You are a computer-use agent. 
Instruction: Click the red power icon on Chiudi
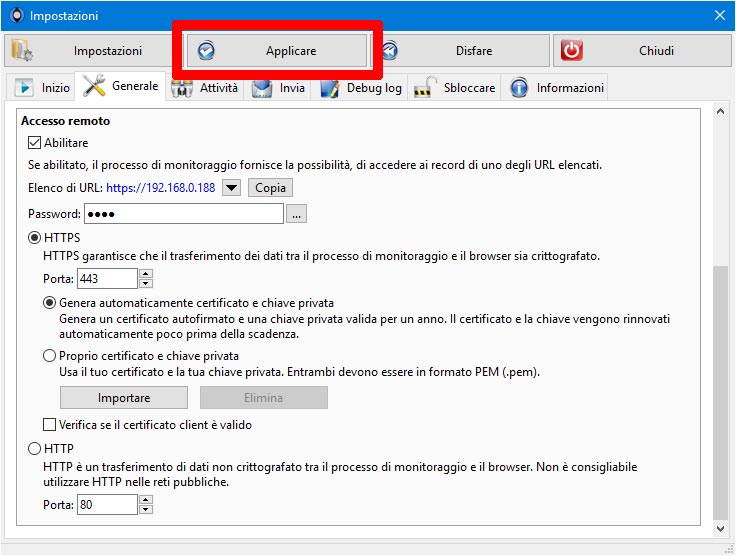[571, 51]
